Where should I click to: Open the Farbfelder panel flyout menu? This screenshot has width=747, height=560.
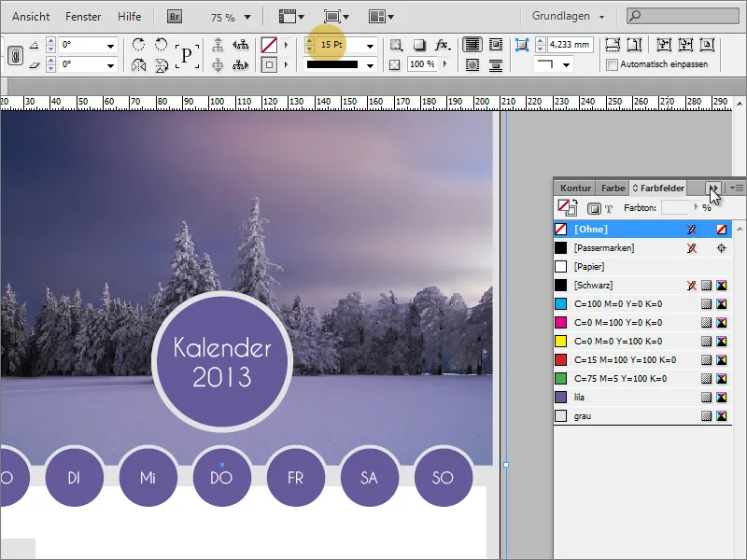736,188
